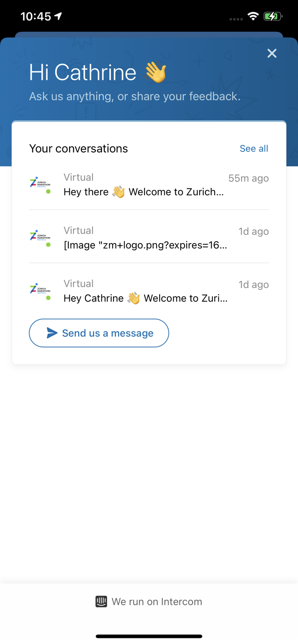Viewport: 298px width, 644px height.
Task: Tap the home indicator bar at the bottom
Action: (x=149, y=637)
